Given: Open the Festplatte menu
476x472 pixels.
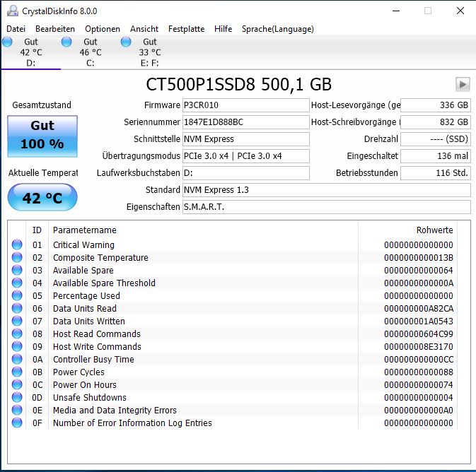Looking at the screenshot, I should 187,29.
